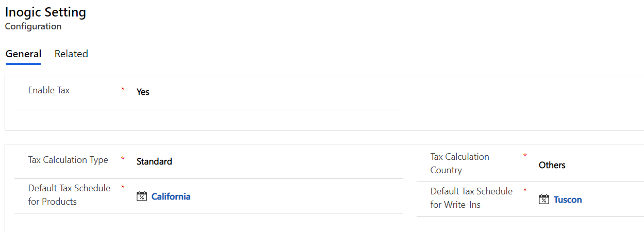Click the Default Tax Schedule for Write-Ins label
Viewport: 644px width, 231px height.
(x=471, y=198)
